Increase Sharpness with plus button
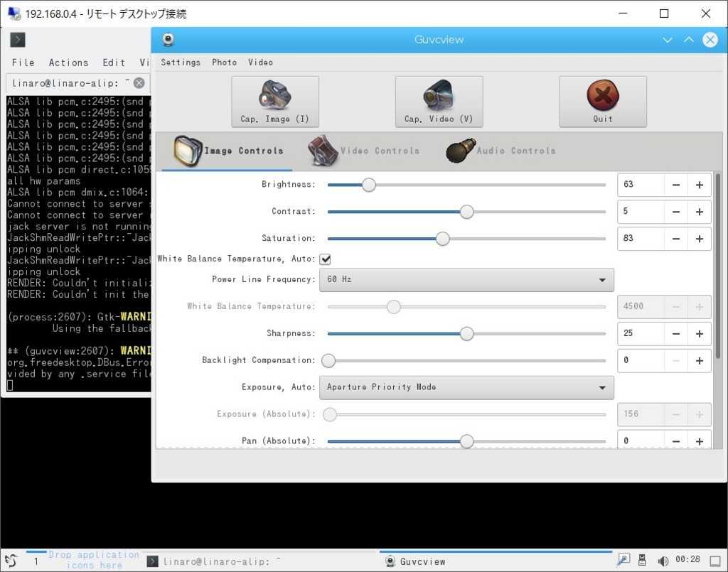The height and width of the screenshot is (572, 728). pos(700,333)
